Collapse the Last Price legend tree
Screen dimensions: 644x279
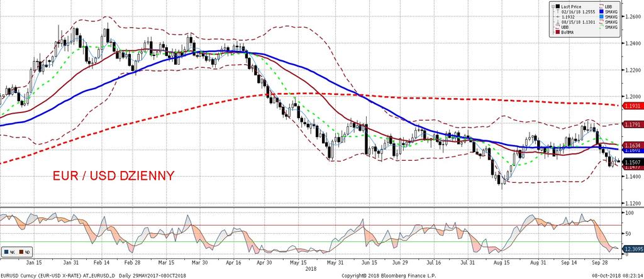pyautogui.click(x=553, y=6)
